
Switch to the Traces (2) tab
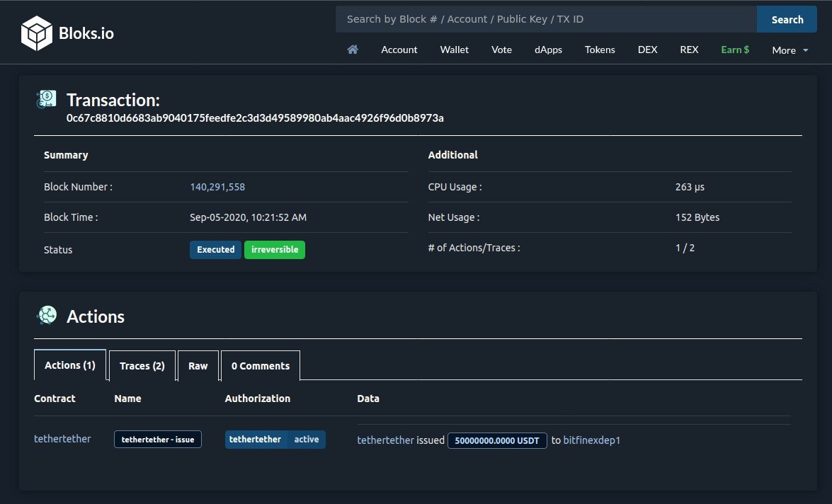pos(142,365)
